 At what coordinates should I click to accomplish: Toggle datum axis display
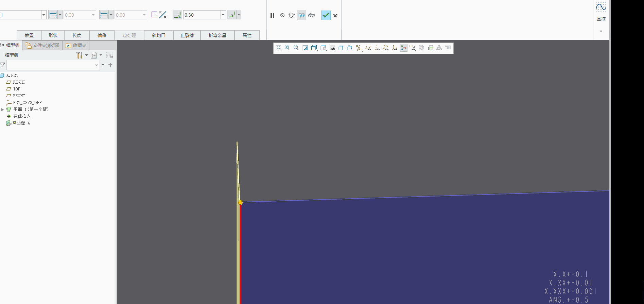pyautogui.click(x=377, y=48)
